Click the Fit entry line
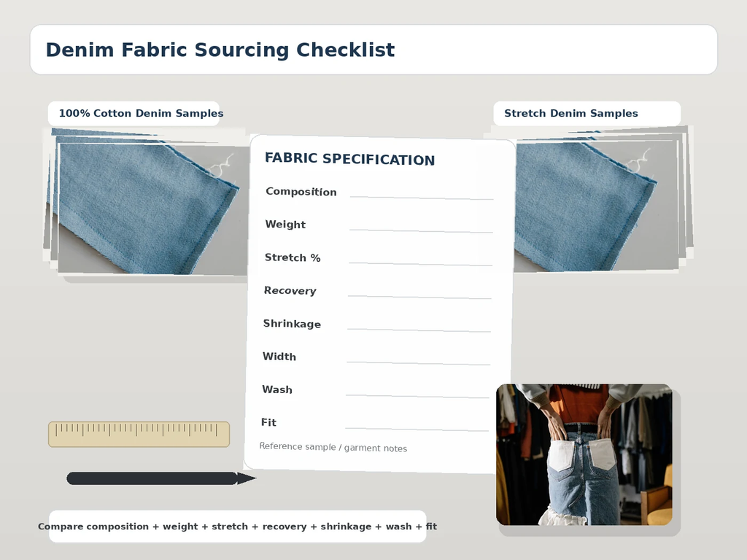The width and height of the screenshot is (747, 560). coord(417,429)
